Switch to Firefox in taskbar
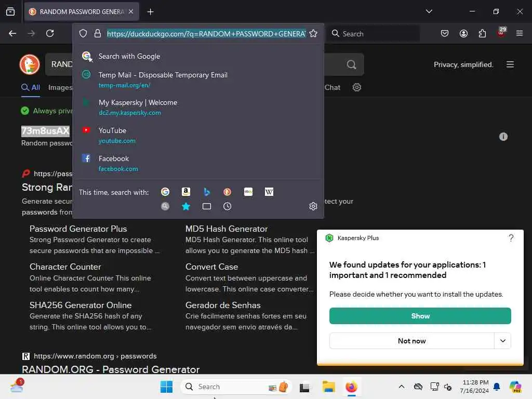 tap(351, 387)
